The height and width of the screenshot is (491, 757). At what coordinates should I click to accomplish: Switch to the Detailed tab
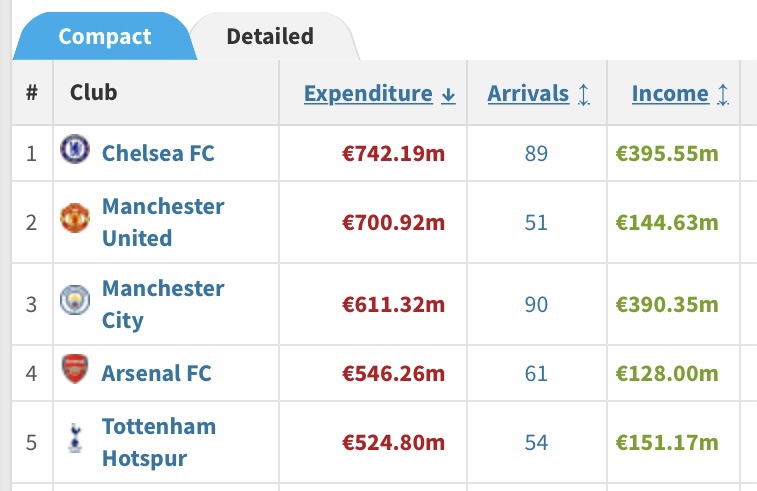pyautogui.click(x=270, y=37)
